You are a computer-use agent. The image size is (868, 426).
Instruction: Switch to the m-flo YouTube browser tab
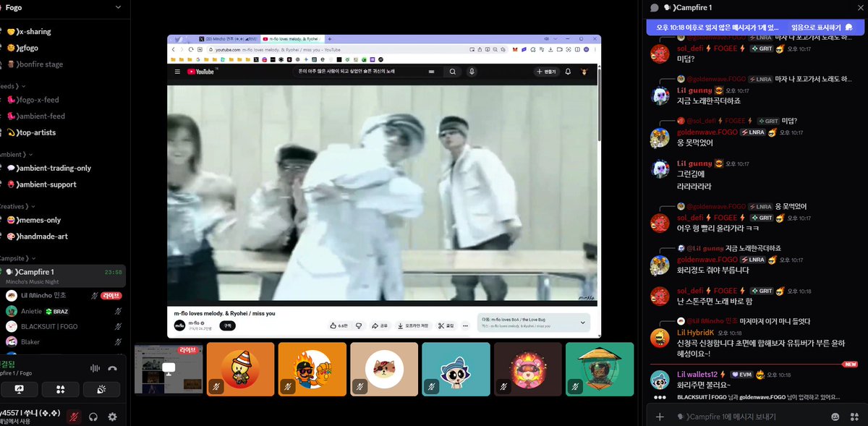point(293,38)
